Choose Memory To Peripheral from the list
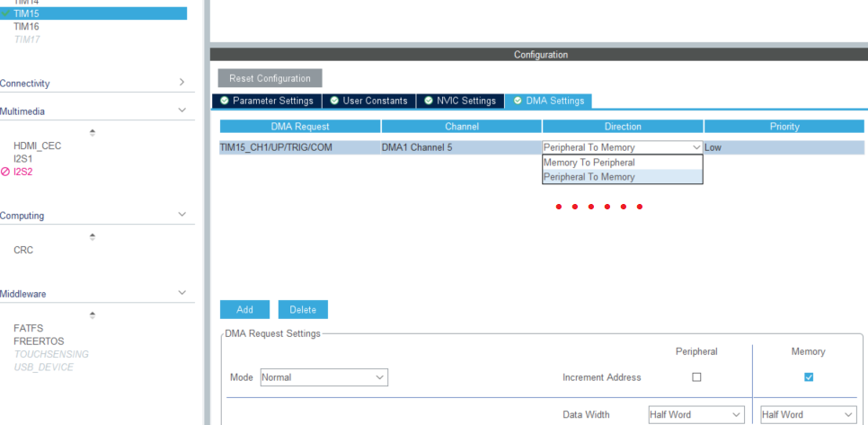 623,163
